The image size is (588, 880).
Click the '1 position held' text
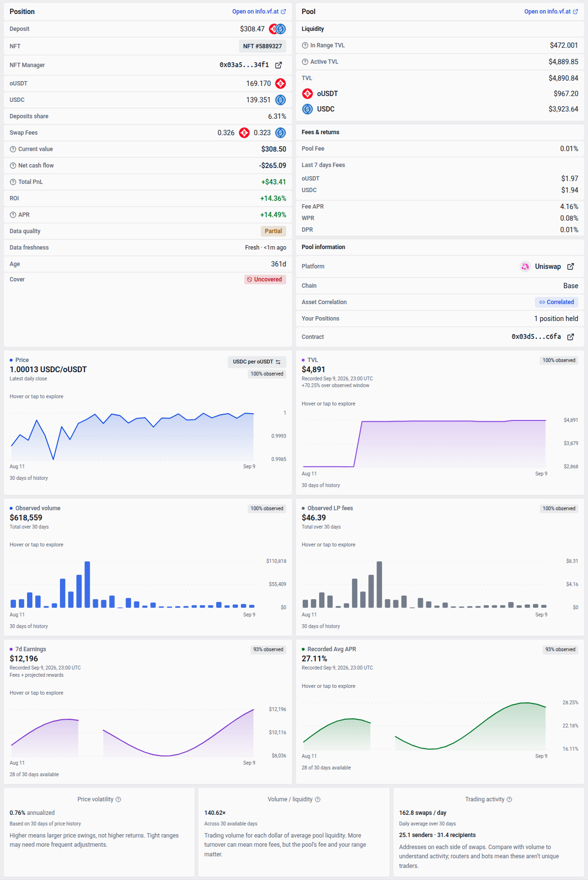click(556, 319)
